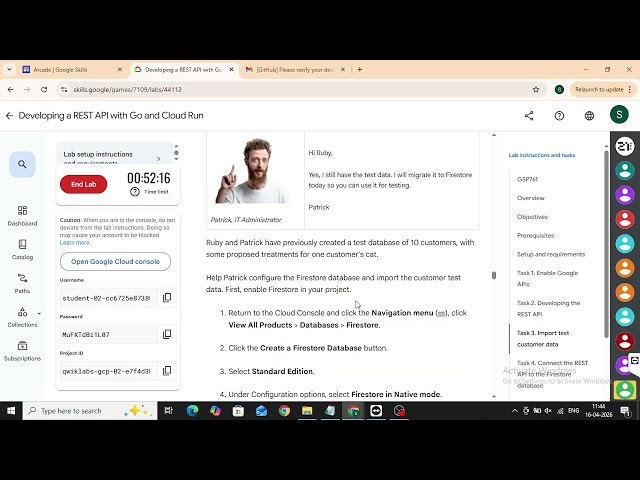
Task: Click the Task View taskbar icon
Action: pyautogui.click(x=169, y=411)
